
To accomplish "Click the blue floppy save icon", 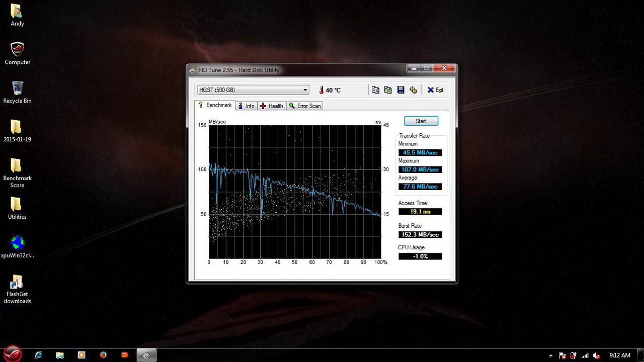I will click(400, 90).
